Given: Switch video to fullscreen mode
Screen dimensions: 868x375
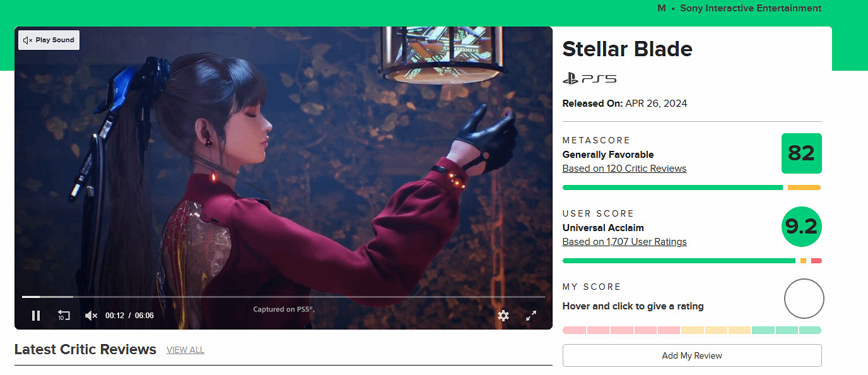Looking at the screenshot, I should pos(531,315).
